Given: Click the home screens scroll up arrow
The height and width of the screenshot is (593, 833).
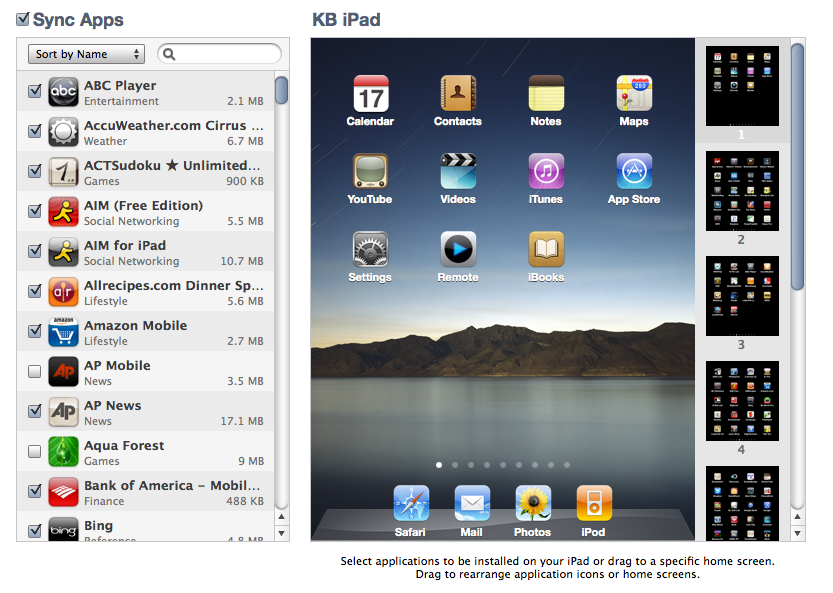Looking at the screenshot, I should [x=797, y=516].
